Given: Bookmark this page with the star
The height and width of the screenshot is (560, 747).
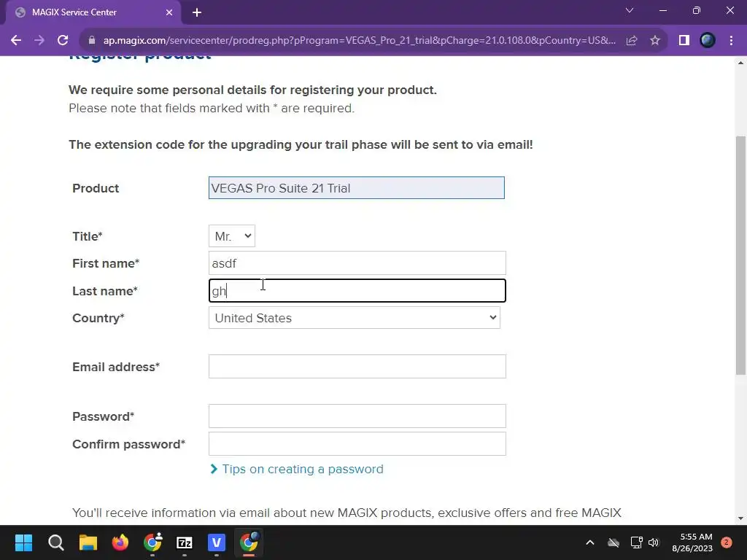Looking at the screenshot, I should pyautogui.click(x=655, y=41).
